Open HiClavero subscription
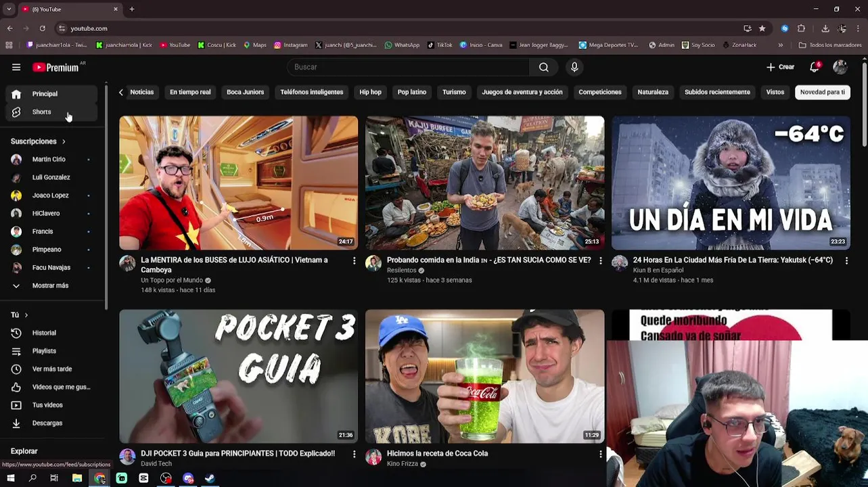The width and height of the screenshot is (868, 487). coord(51,214)
